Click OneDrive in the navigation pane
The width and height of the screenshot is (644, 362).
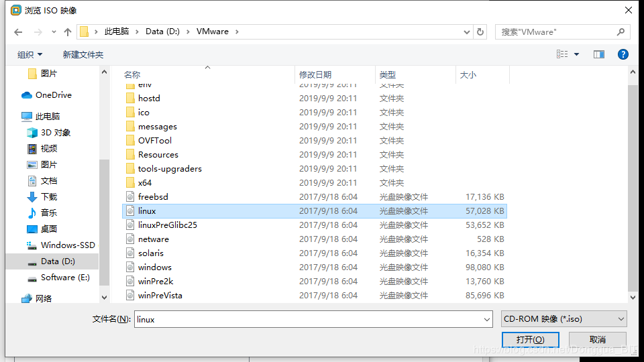click(x=53, y=95)
